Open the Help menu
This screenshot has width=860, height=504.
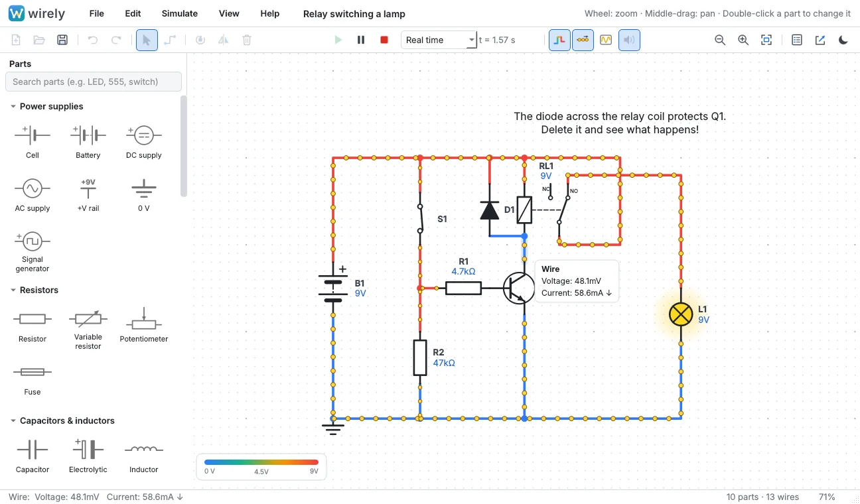(270, 13)
